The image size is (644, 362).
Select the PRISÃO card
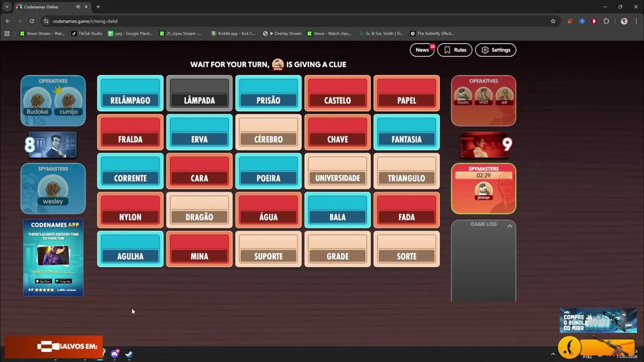(269, 93)
